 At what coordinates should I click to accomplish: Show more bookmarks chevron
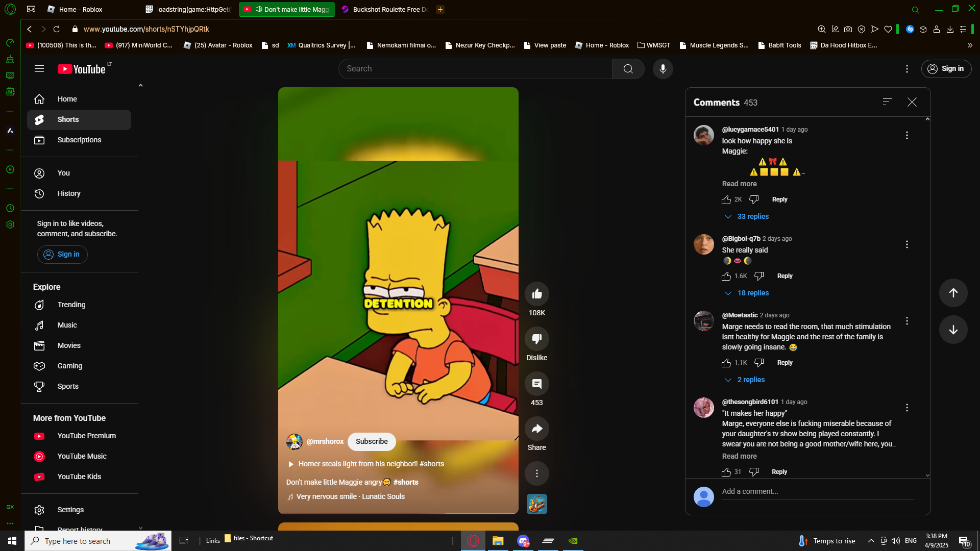coord(970,45)
